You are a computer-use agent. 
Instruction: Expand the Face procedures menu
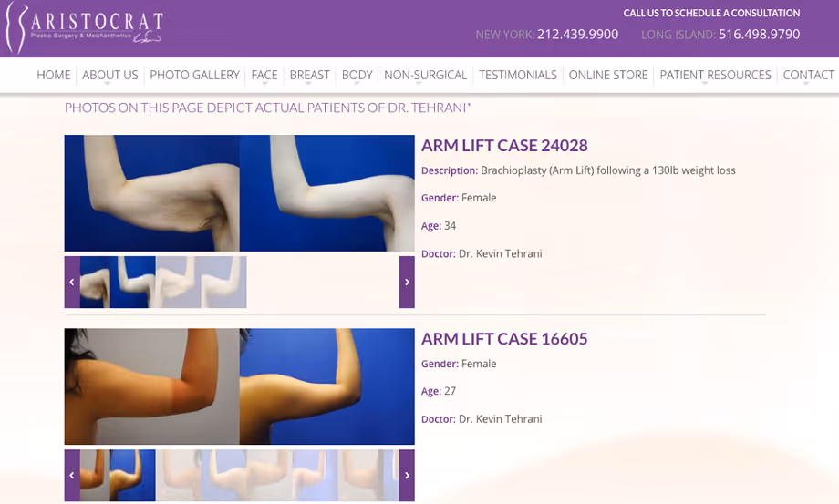click(x=264, y=75)
